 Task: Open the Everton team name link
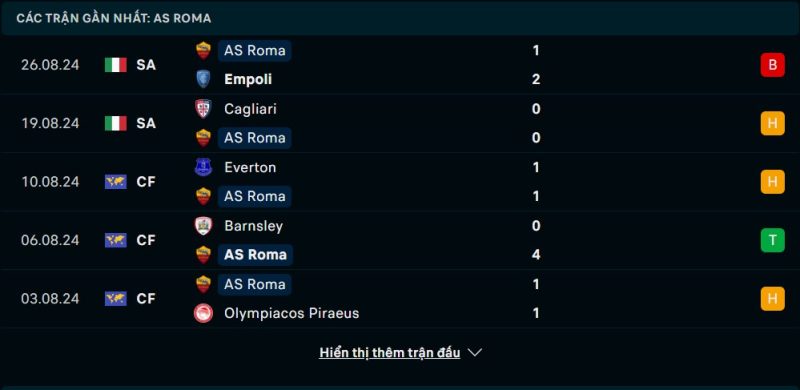[250, 167]
